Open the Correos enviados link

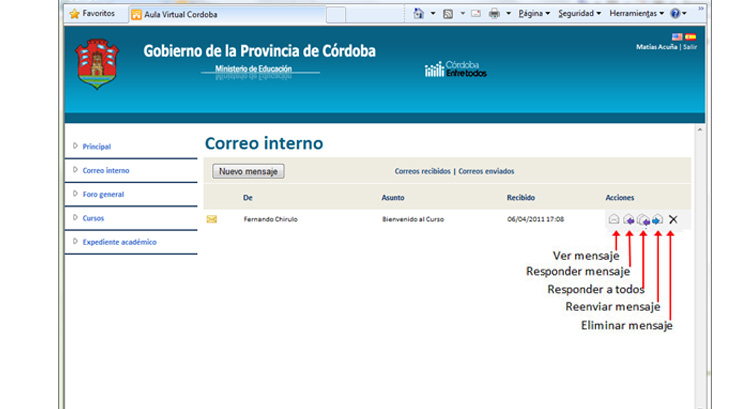click(486, 171)
